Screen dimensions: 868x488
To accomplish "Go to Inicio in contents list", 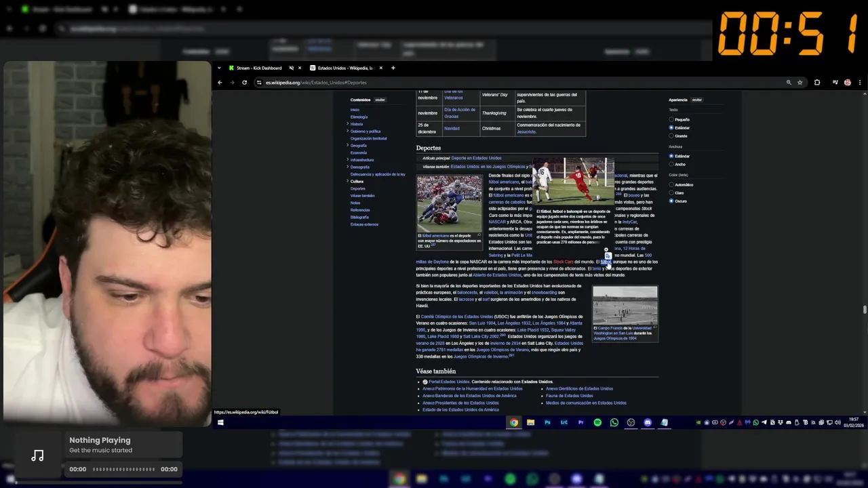I will click(x=355, y=110).
